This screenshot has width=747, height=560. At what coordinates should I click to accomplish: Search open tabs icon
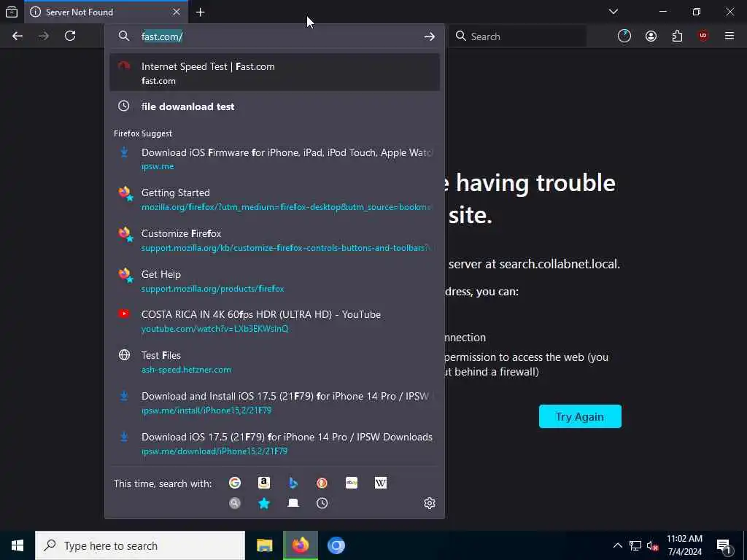pyautogui.click(x=293, y=503)
